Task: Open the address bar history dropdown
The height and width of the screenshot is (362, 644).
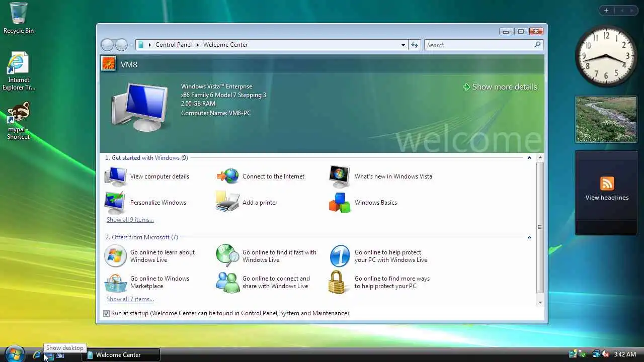Action: (x=403, y=45)
